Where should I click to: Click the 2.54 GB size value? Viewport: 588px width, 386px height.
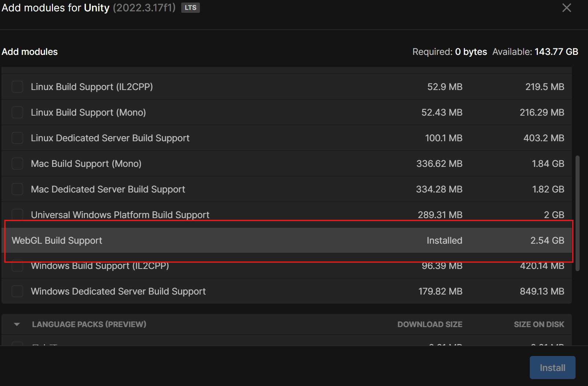tap(547, 240)
